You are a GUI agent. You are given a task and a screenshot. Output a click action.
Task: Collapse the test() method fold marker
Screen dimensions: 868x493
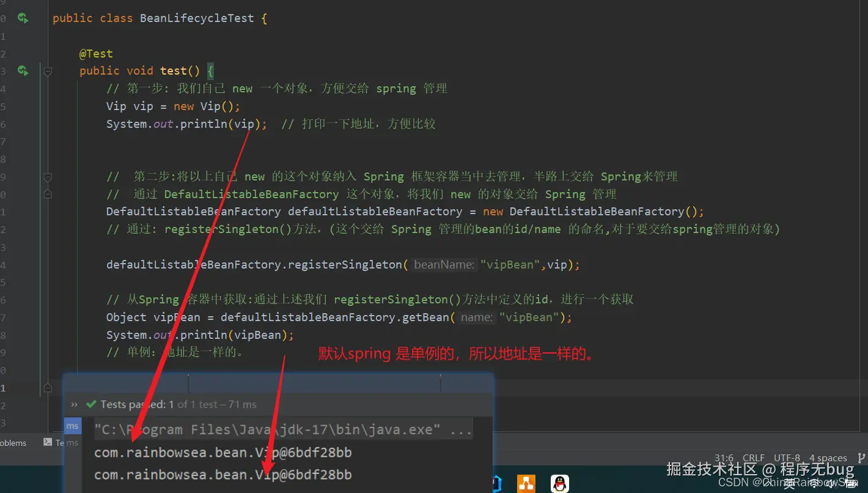(x=48, y=71)
